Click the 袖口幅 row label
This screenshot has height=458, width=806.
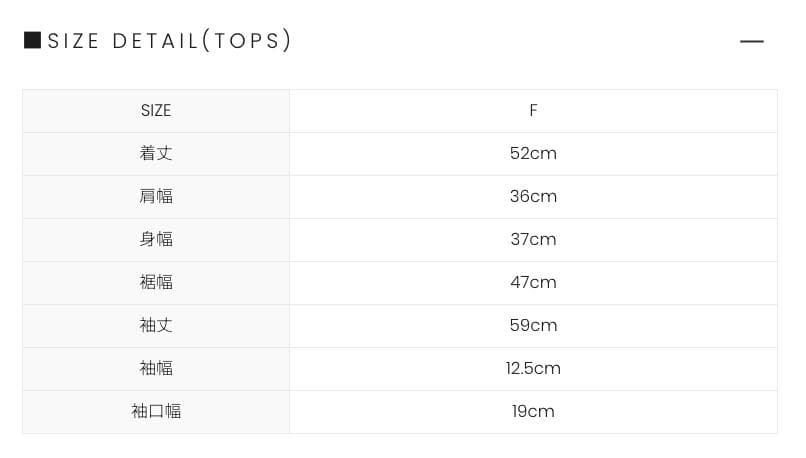pyautogui.click(x=156, y=412)
